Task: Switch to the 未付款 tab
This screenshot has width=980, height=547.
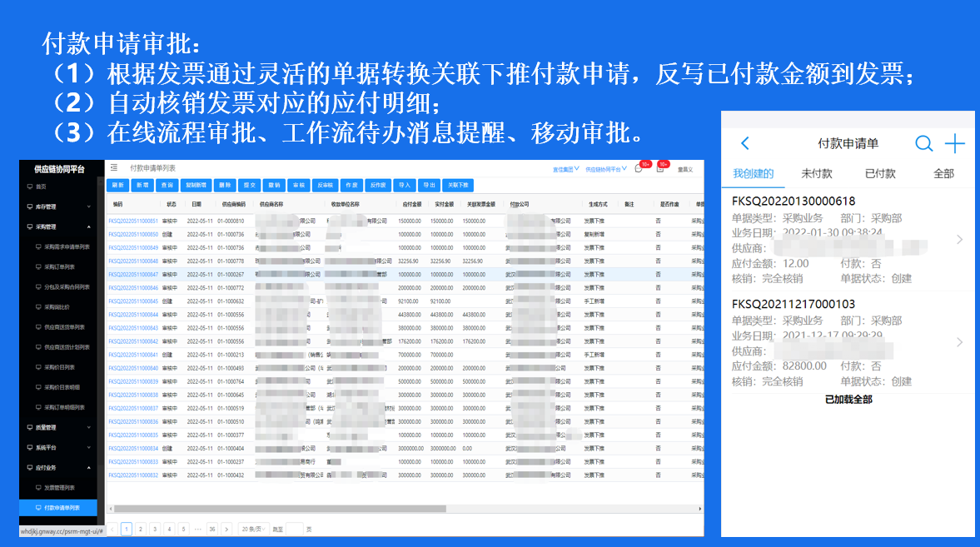Action: point(817,174)
